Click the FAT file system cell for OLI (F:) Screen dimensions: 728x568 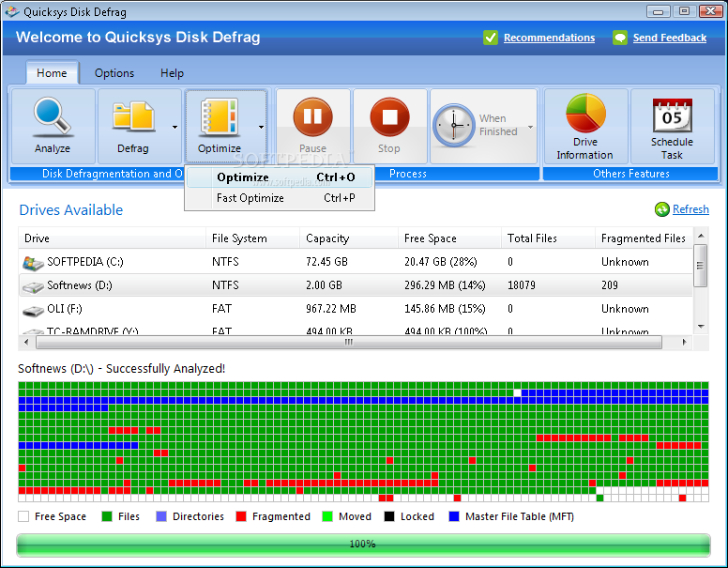point(222,309)
